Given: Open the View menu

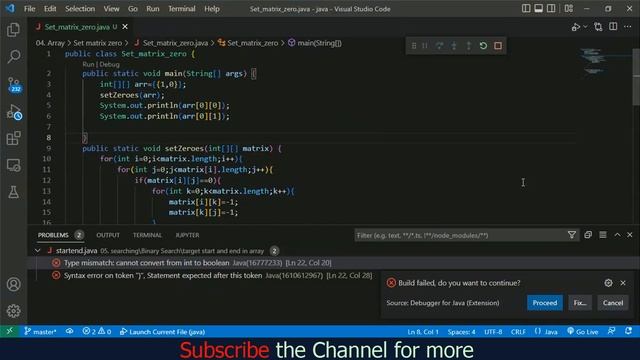Looking at the screenshot, I should [111, 9].
